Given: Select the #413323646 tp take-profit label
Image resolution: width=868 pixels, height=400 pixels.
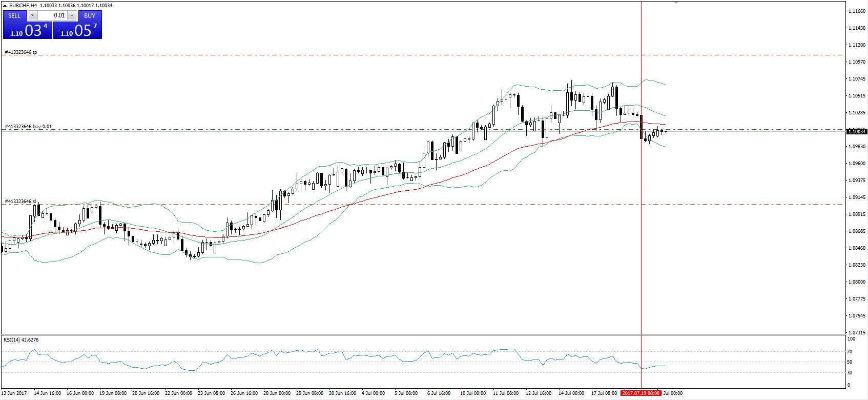Looking at the screenshot, I should 20,52.
